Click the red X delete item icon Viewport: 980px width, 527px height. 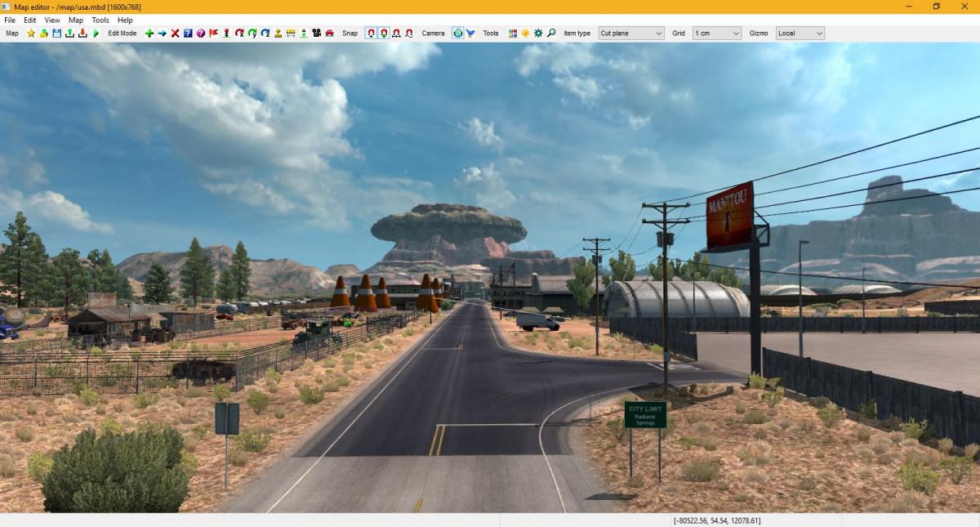click(x=175, y=33)
